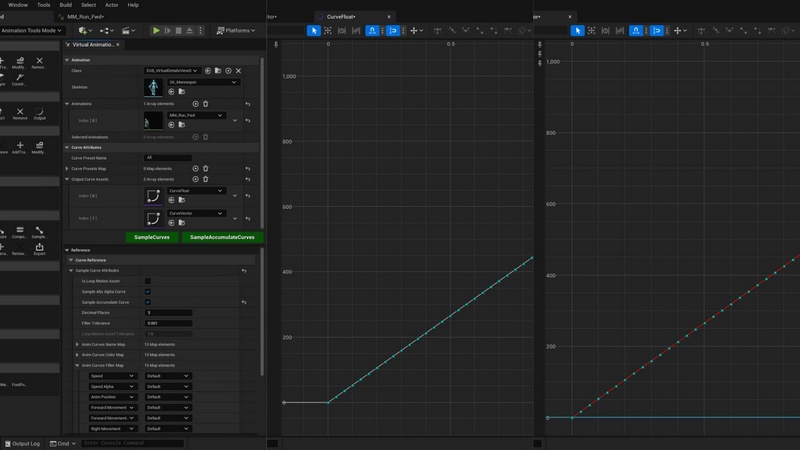
Task: Close the Virtual Animation tab
Action: point(117,45)
